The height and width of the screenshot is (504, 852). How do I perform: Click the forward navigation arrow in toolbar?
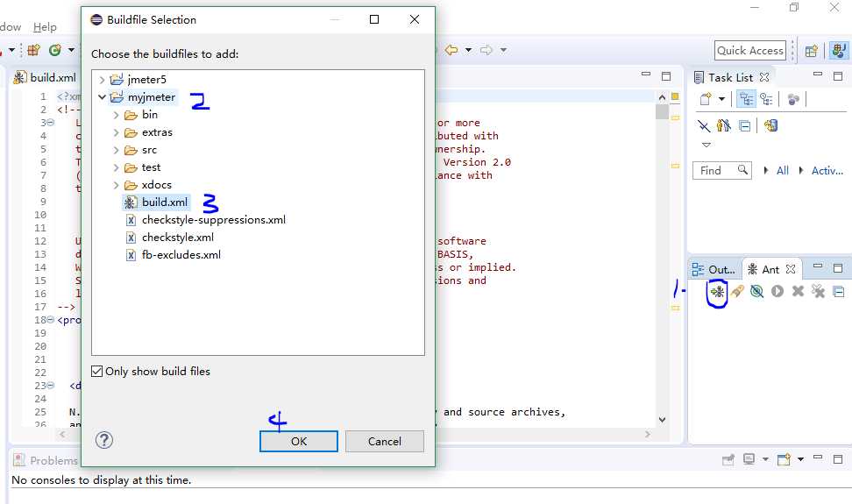[x=486, y=50]
